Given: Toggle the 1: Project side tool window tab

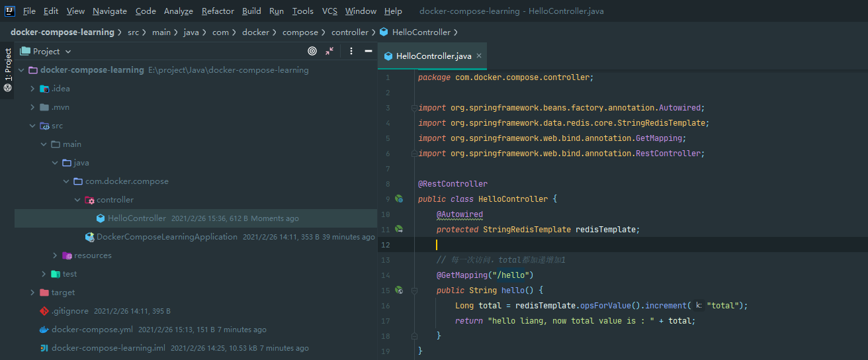Looking at the screenshot, I should [8, 69].
